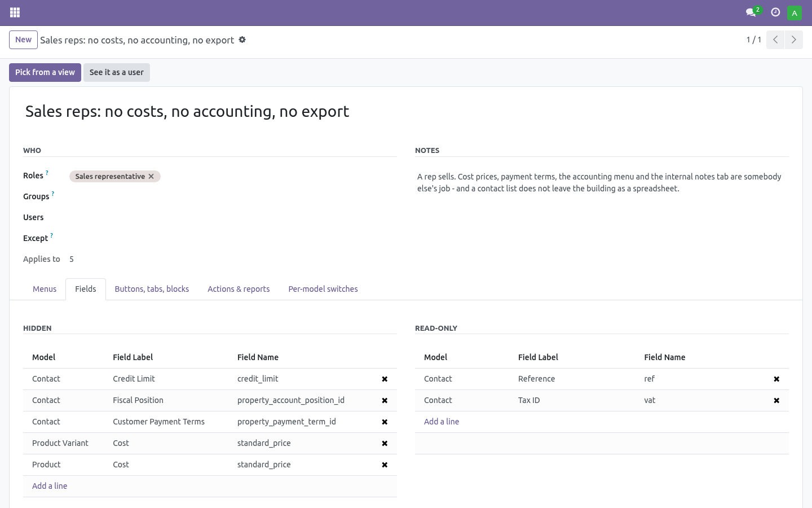Click the Except input field

point(233,239)
